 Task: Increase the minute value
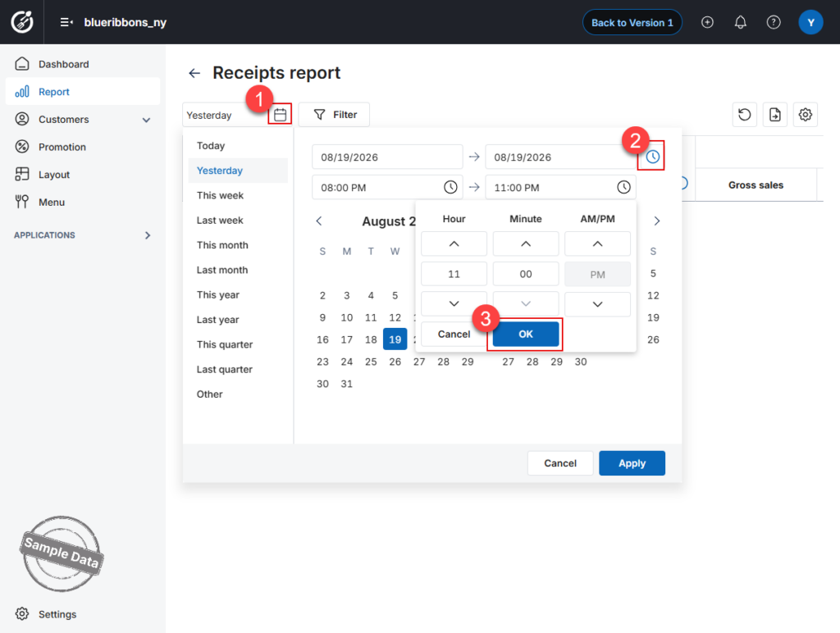526,244
